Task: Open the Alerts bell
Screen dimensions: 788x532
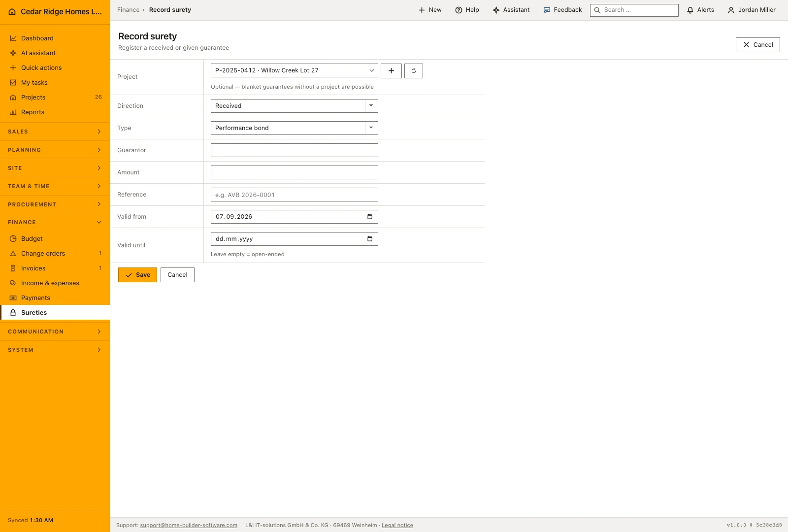Action: (700, 10)
